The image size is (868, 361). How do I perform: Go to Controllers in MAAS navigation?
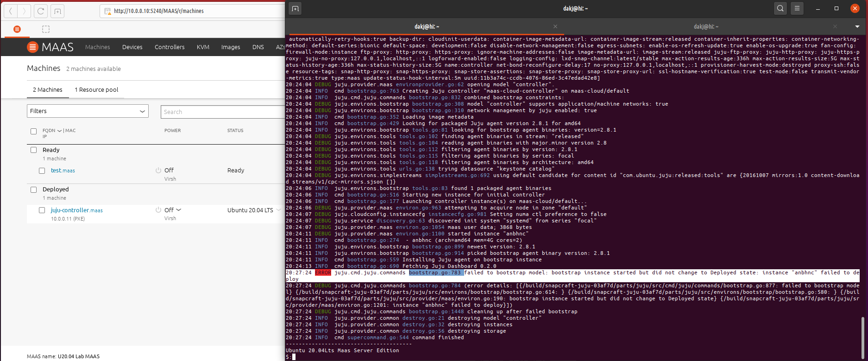click(x=170, y=47)
